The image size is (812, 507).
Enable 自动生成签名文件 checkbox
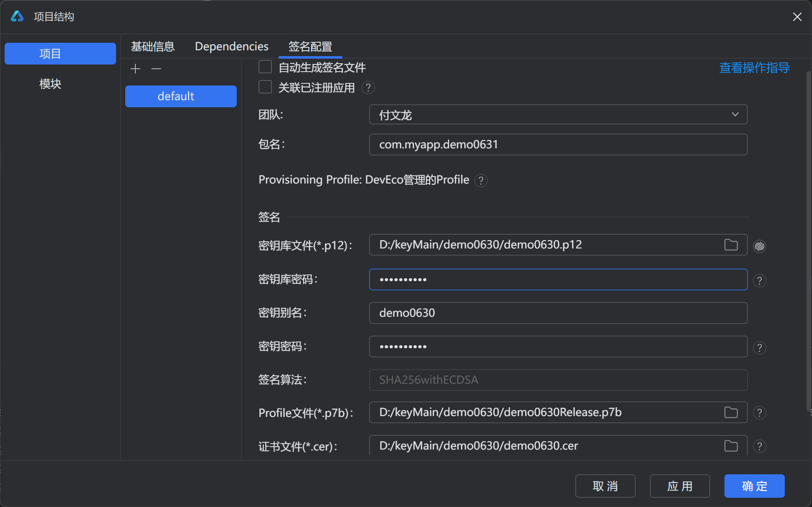pyautogui.click(x=265, y=67)
